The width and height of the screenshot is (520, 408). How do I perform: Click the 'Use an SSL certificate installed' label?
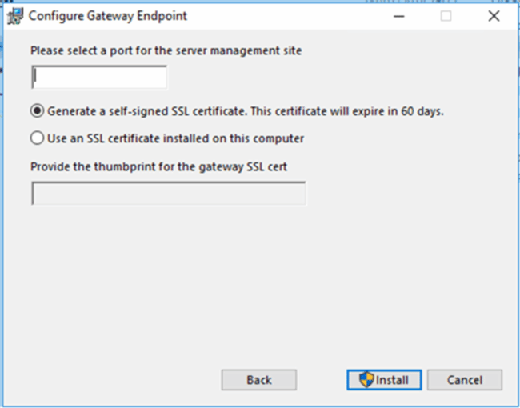176,138
